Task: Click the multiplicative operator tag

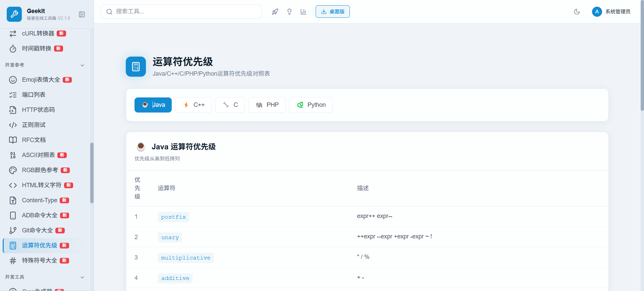Action: coord(186,258)
